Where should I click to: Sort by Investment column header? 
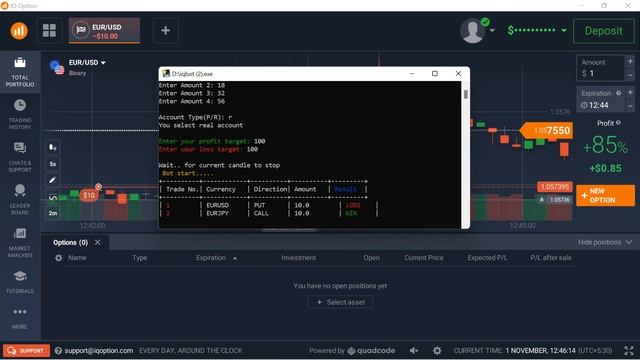pos(298,258)
